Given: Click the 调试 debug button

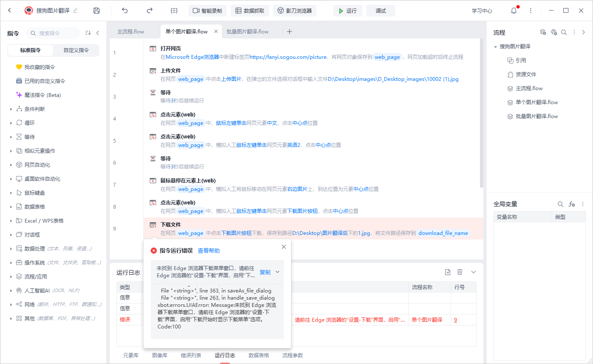Looking at the screenshot, I should tap(381, 11).
